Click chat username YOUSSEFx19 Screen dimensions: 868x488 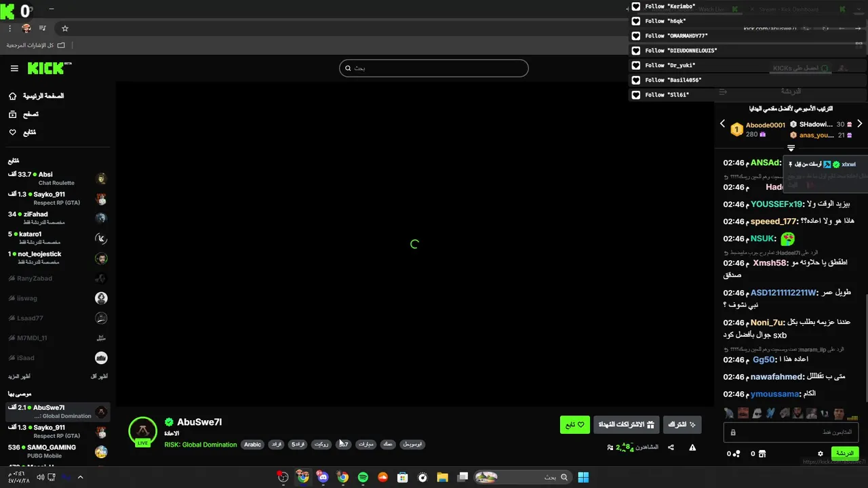[776, 204]
